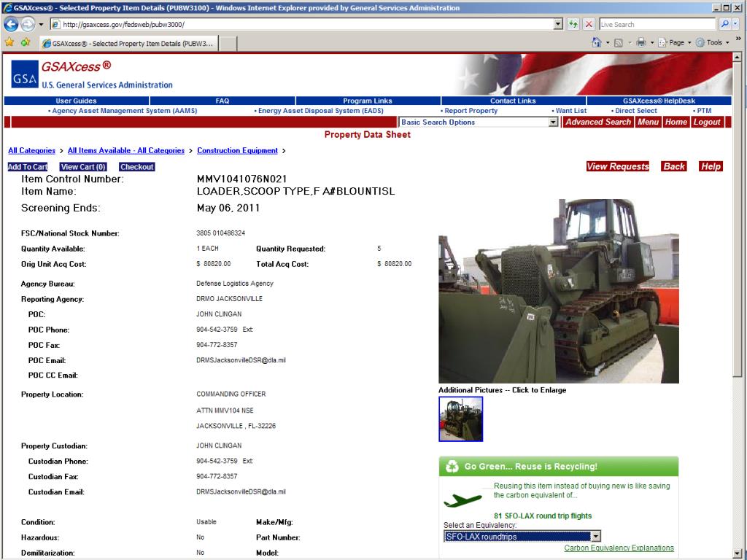Click item control number MMV1041076N021
This screenshot has width=747, height=560.
(x=242, y=179)
